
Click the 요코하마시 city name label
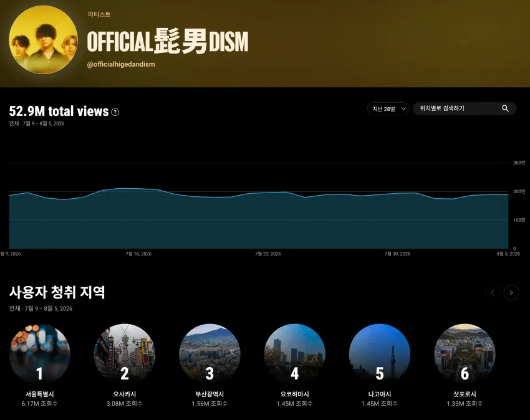click(295, 394)
